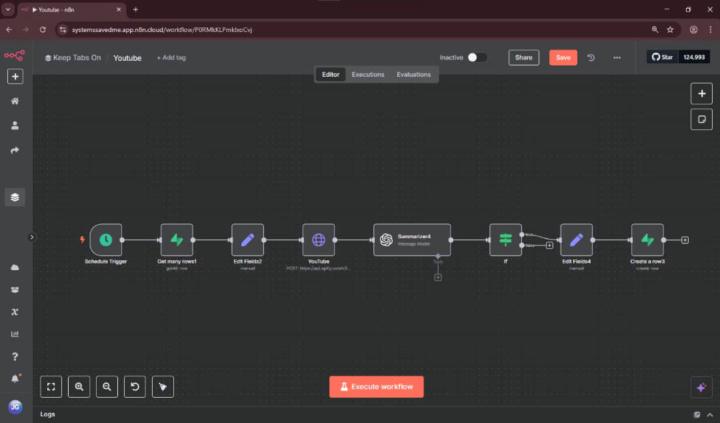
Task: Open the Logs panel
Action: 48,414
